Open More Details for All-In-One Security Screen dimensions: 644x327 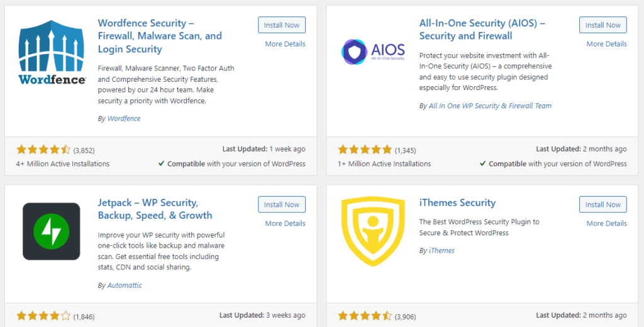(x=607, y=44)
